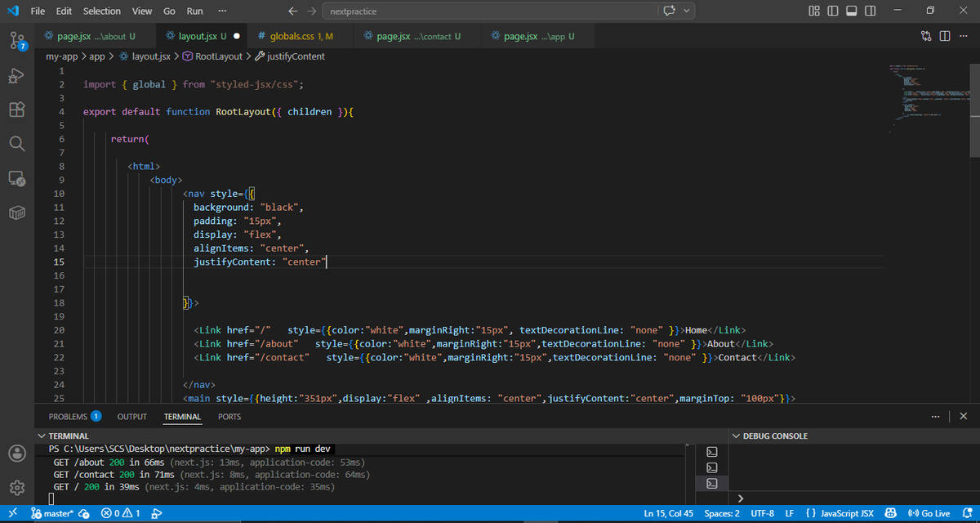Select the second terminal instance icon
The width and height of the screenshot is (980, 523).
tap(711, 467)
